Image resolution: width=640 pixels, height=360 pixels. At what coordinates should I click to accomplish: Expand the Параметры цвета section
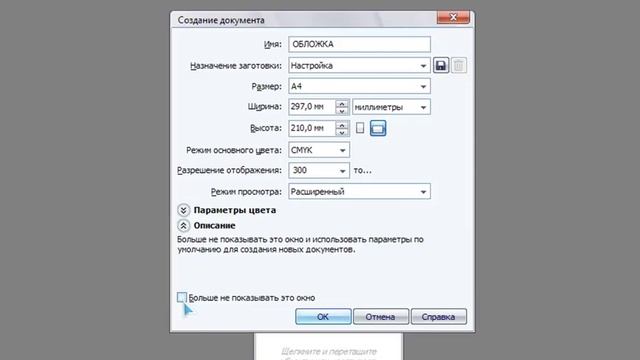click(x=184, y=210)
